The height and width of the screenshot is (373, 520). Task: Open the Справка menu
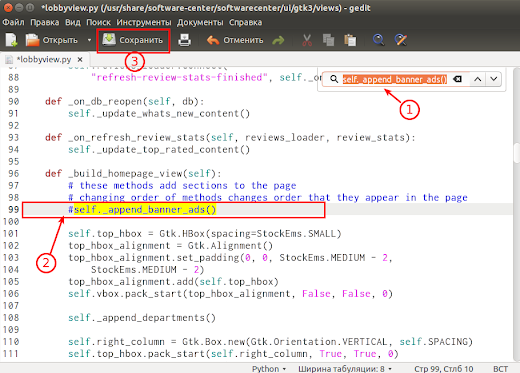tap(245, 22)
